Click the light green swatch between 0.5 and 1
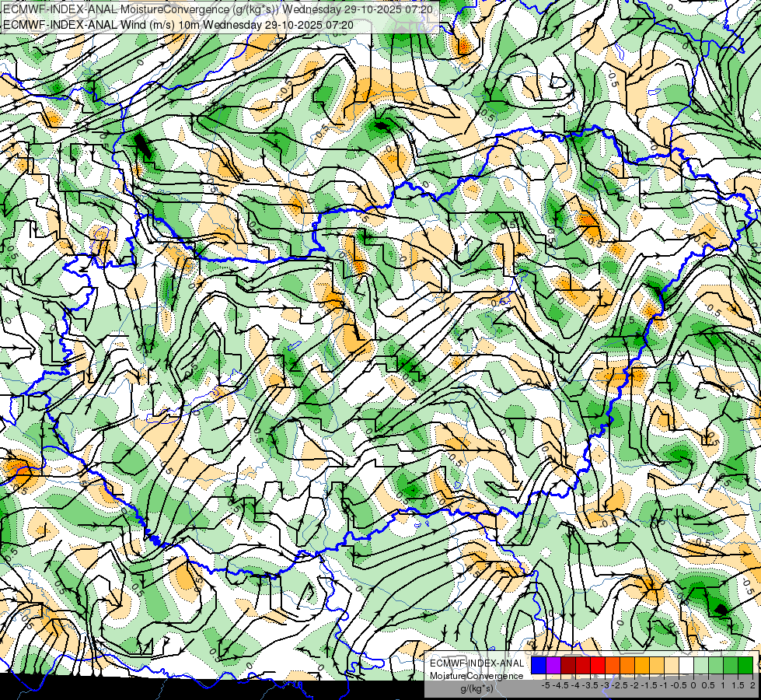Image resolution: width=761 pixels, height=700 pixels. point(716,666)
